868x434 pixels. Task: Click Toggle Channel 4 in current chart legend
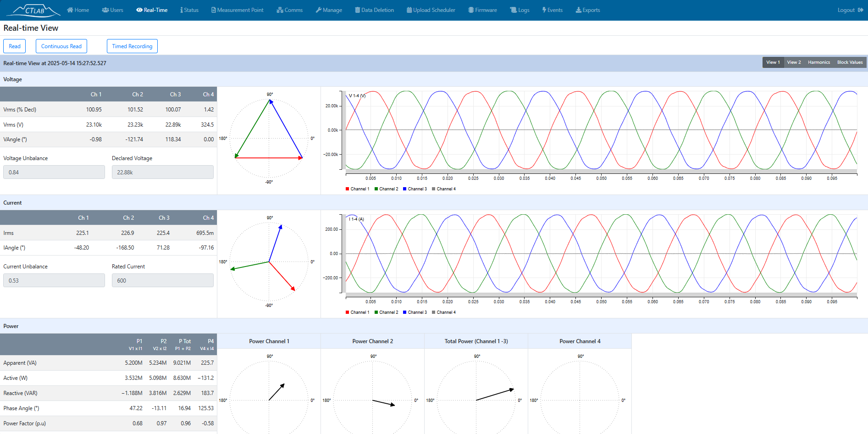pos(444,312)
